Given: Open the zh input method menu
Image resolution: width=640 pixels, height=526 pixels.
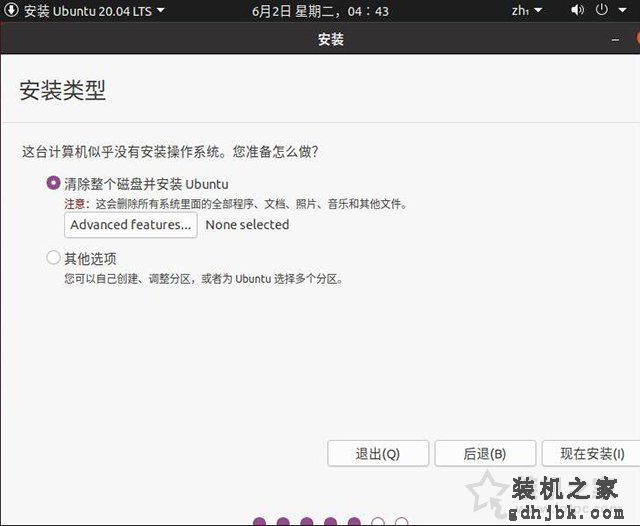Looking at the screenshot, I should click(527, 10).
